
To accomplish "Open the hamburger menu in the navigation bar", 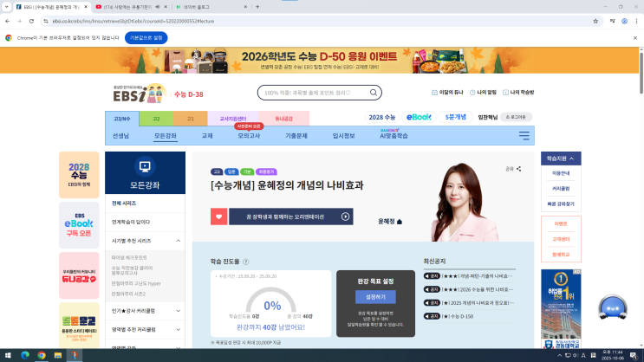I will [x=524, y=135].
